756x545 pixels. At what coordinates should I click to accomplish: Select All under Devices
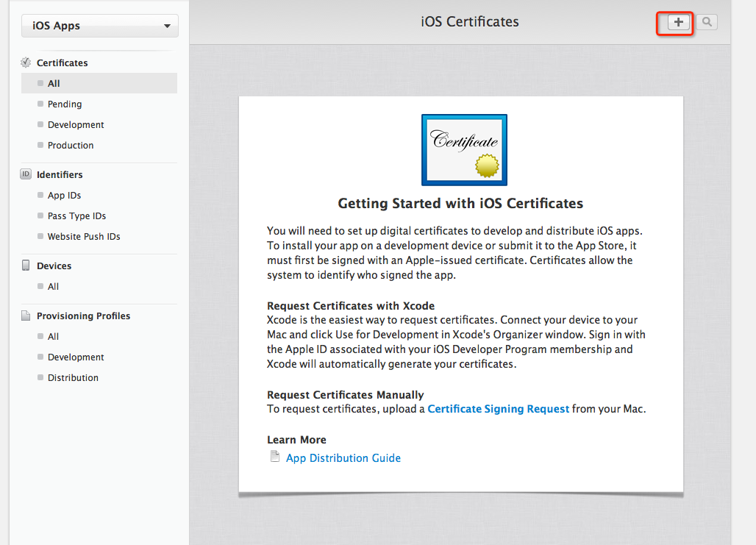(53, 286)
